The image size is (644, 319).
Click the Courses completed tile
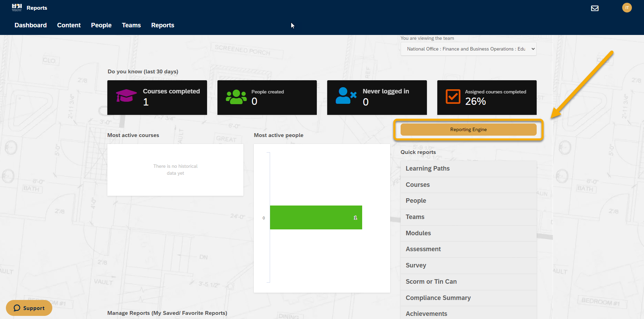(x=157, y=98)
